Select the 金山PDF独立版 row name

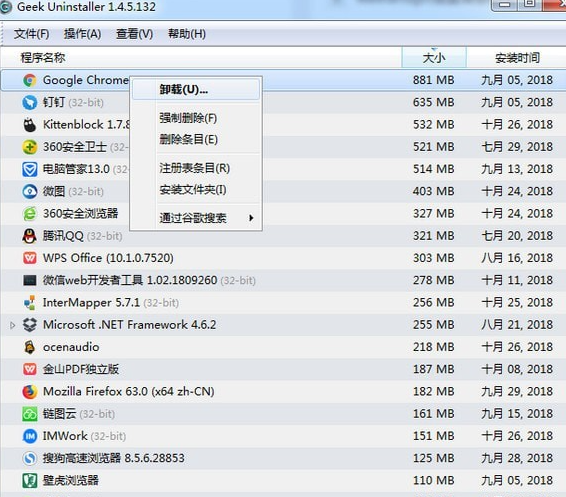[x=81, y=370]
